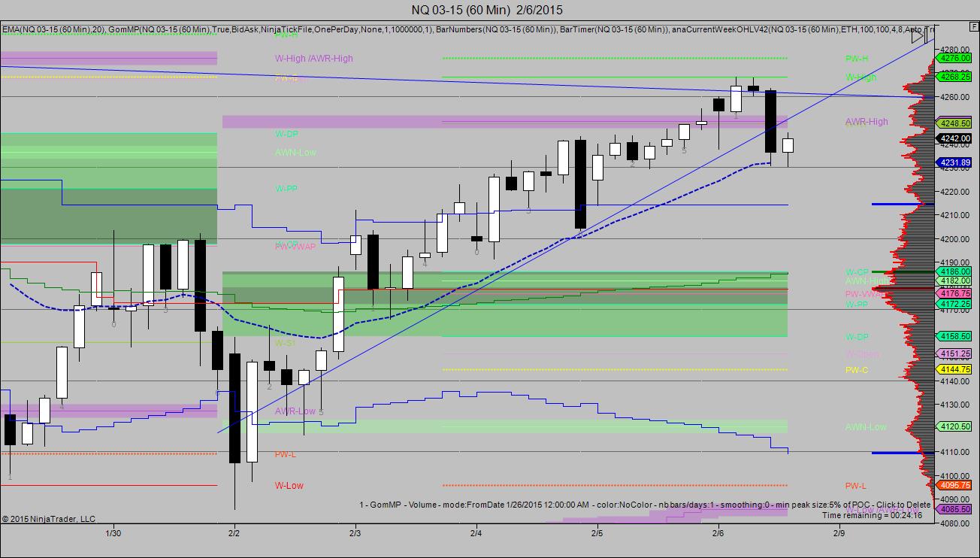Click the 4260.00 price axis label
This screenshot has height=558, width=980.
[x=954, y=97]
